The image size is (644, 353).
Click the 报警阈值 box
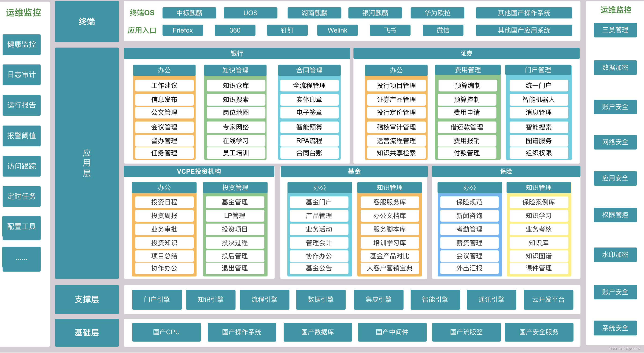[22, 136]
